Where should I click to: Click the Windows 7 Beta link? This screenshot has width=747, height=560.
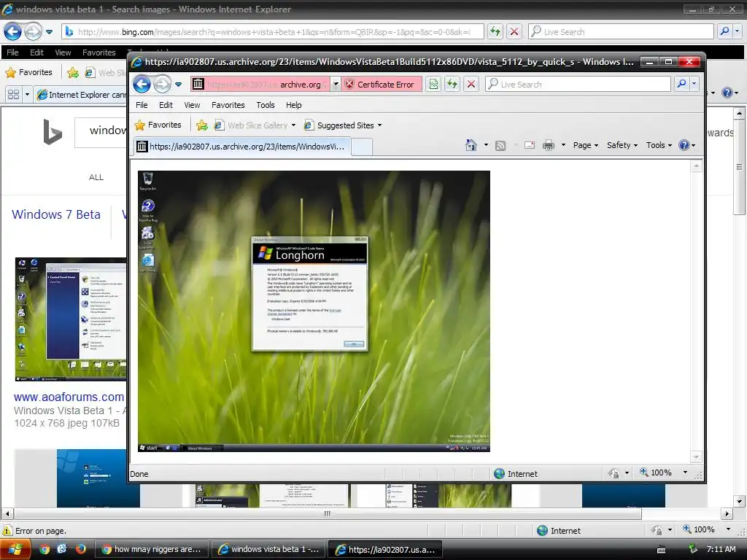[x=56, y=214]
